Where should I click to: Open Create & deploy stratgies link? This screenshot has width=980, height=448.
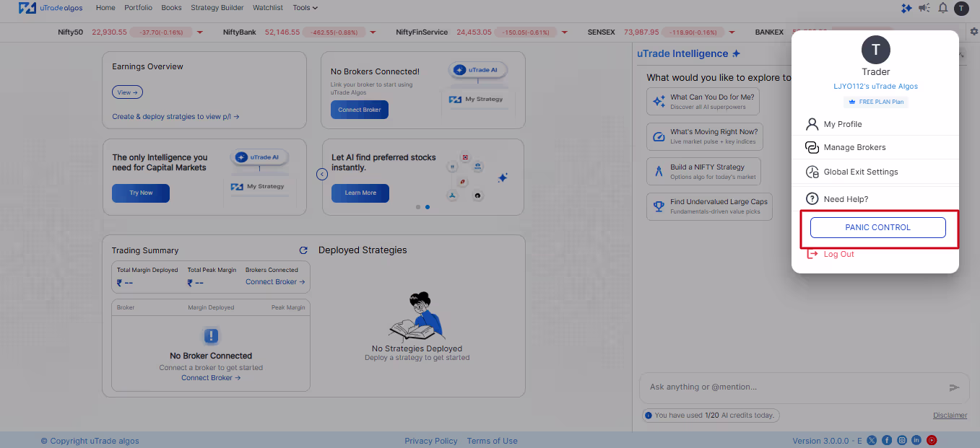coord(175,116)
